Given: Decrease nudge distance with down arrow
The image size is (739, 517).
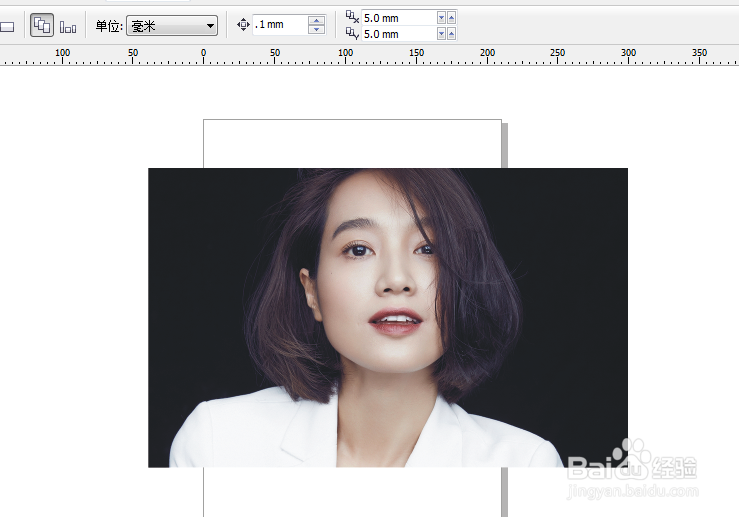Looking at the screenshot, I should tap(317, 29).
